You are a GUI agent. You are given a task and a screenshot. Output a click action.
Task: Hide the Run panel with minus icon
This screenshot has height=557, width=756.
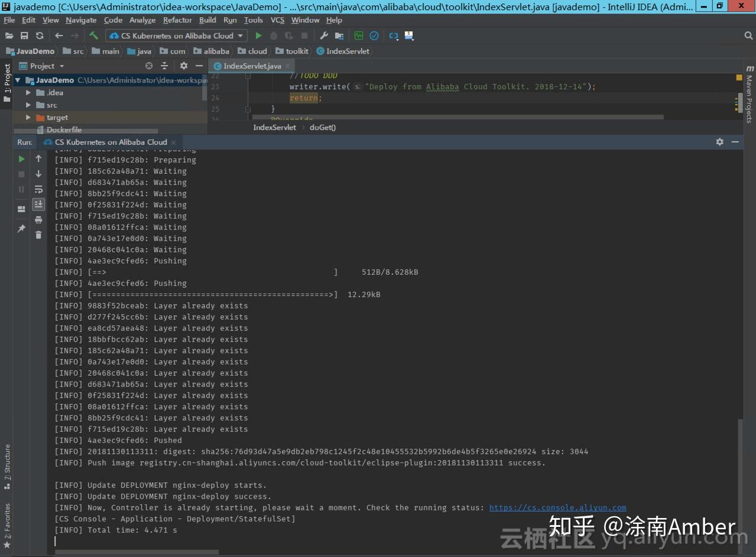pyautogui.click(x=735, y=142)
